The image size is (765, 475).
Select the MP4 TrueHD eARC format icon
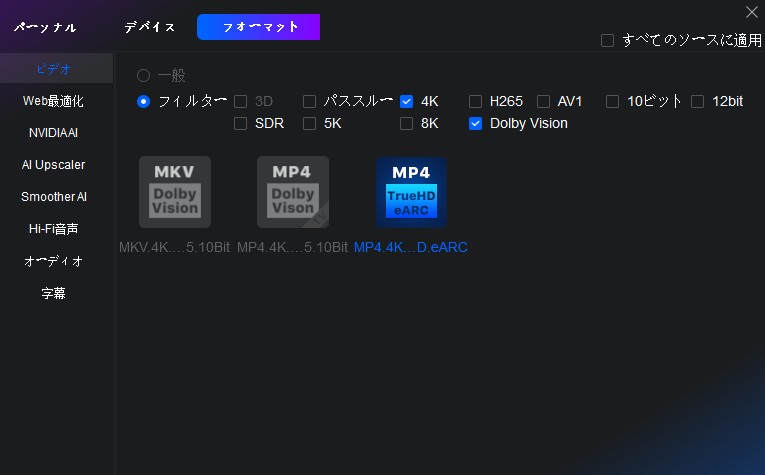(x=411, y=192)
